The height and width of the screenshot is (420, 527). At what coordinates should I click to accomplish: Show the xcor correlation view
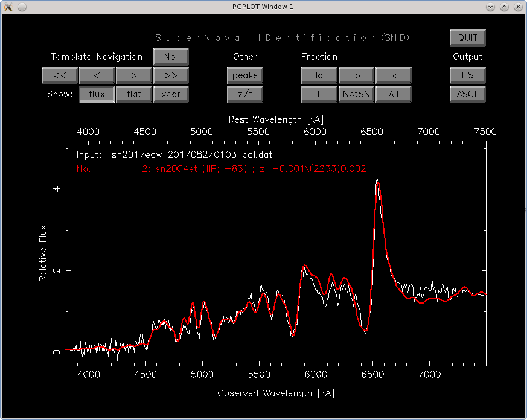point(171,94)
